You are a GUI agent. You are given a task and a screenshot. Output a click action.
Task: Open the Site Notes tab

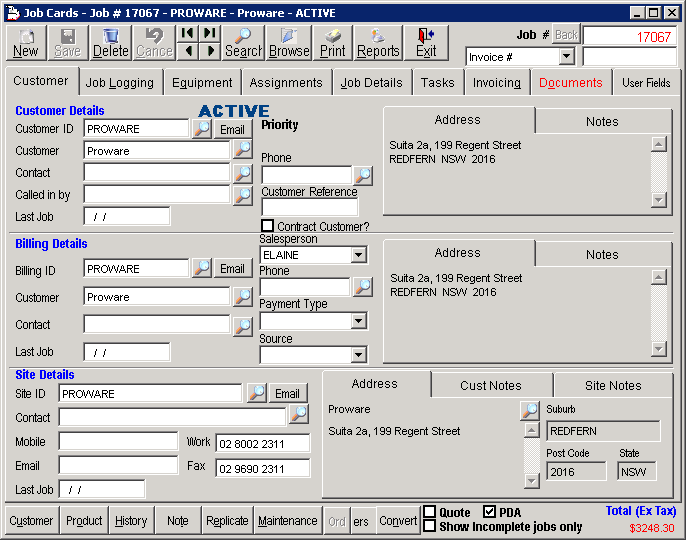coord(613,386)
